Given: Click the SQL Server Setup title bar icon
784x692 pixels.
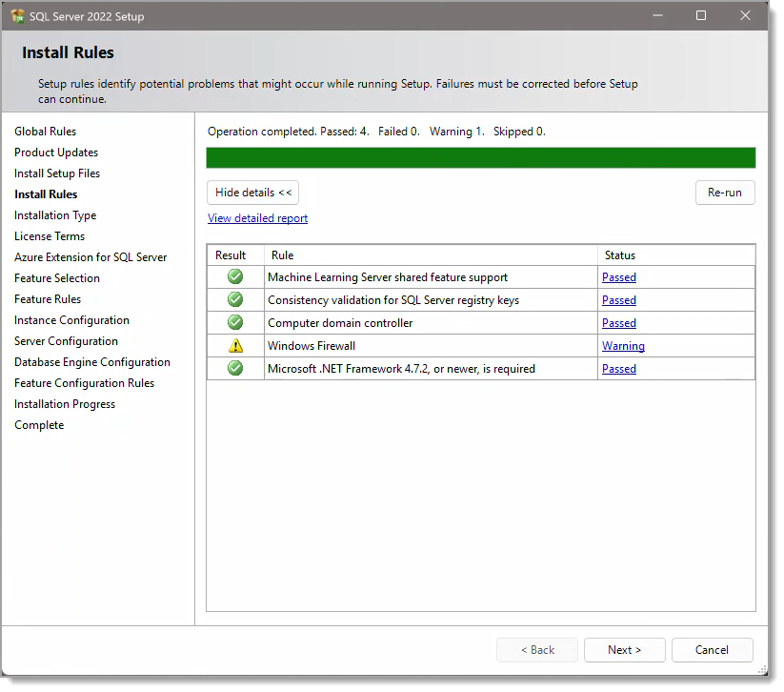Looking at the screenshot, I should (x=17, y=16).
